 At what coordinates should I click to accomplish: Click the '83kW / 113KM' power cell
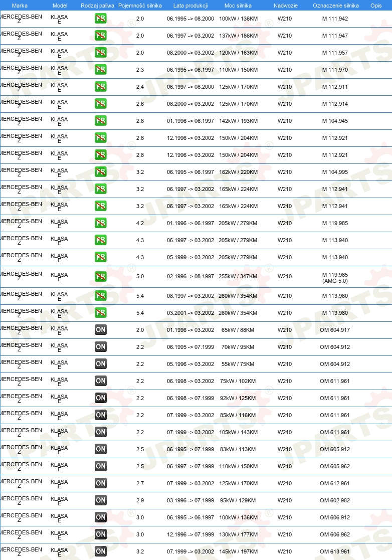coord(238,449)
